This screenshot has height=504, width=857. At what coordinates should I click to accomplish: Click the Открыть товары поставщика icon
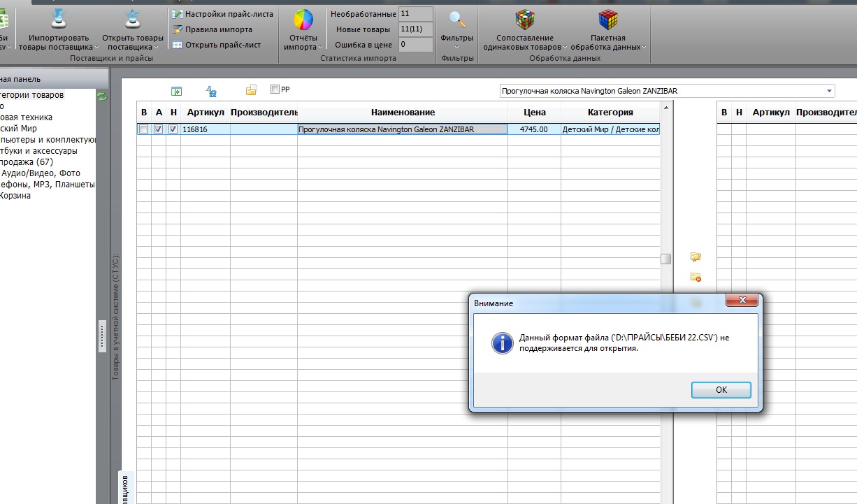(x=132, y=17)
